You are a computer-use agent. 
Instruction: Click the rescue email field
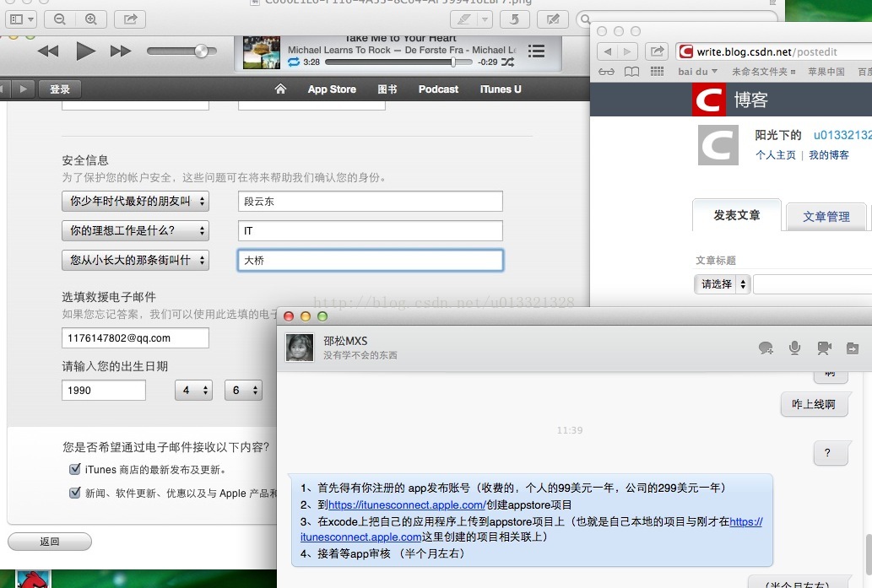(x=135, y=338)
